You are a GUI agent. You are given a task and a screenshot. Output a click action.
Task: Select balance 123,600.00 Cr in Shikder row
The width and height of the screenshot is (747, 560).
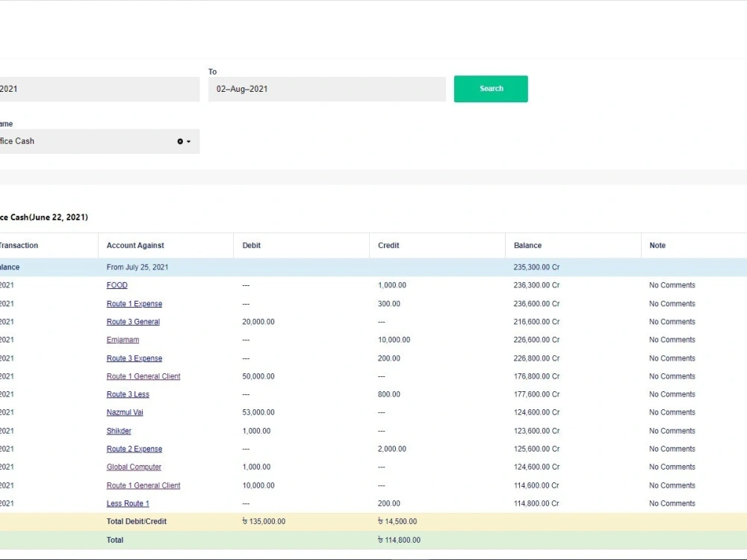[x=536, y=431]
